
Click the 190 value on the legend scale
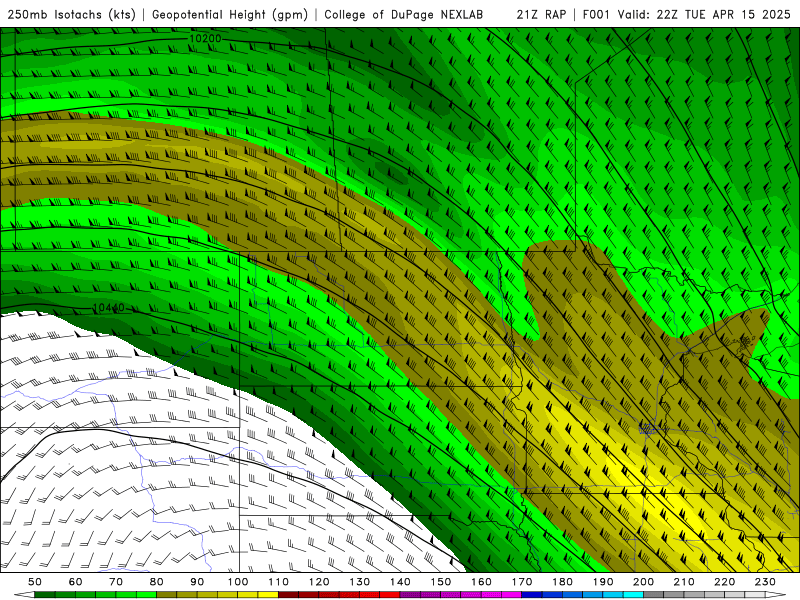click(x=603, y=582)
